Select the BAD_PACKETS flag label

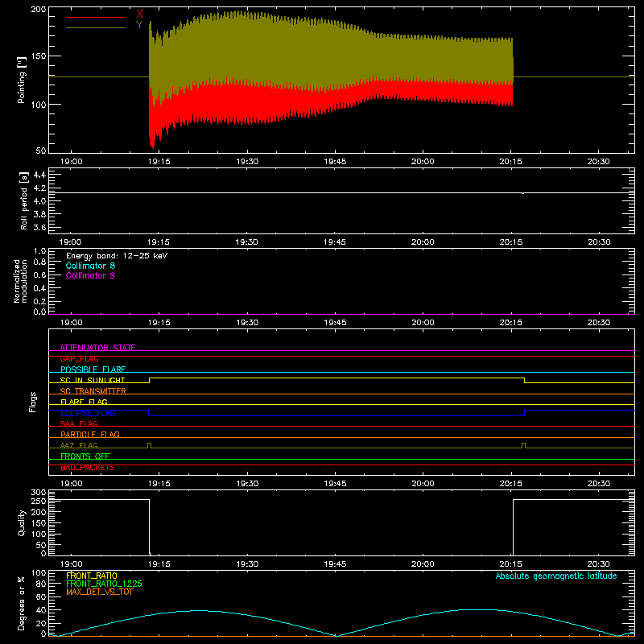click(x=88, y=468)
